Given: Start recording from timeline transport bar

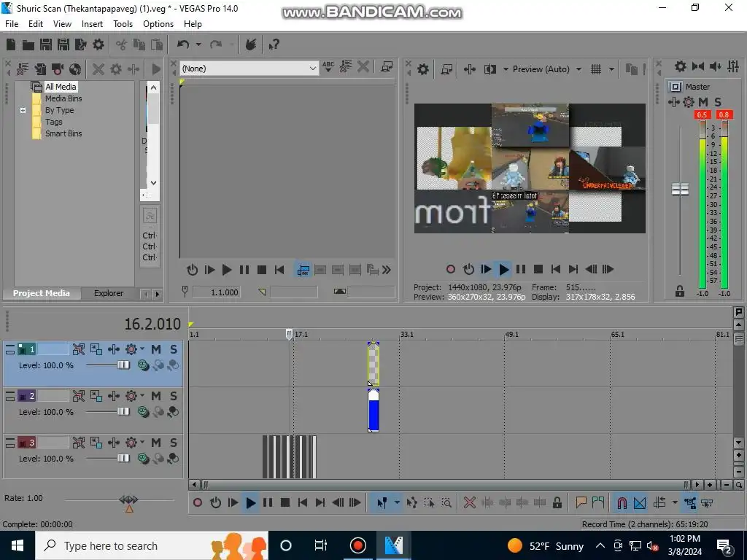Looking at the screenshot, I should (198, 502).
